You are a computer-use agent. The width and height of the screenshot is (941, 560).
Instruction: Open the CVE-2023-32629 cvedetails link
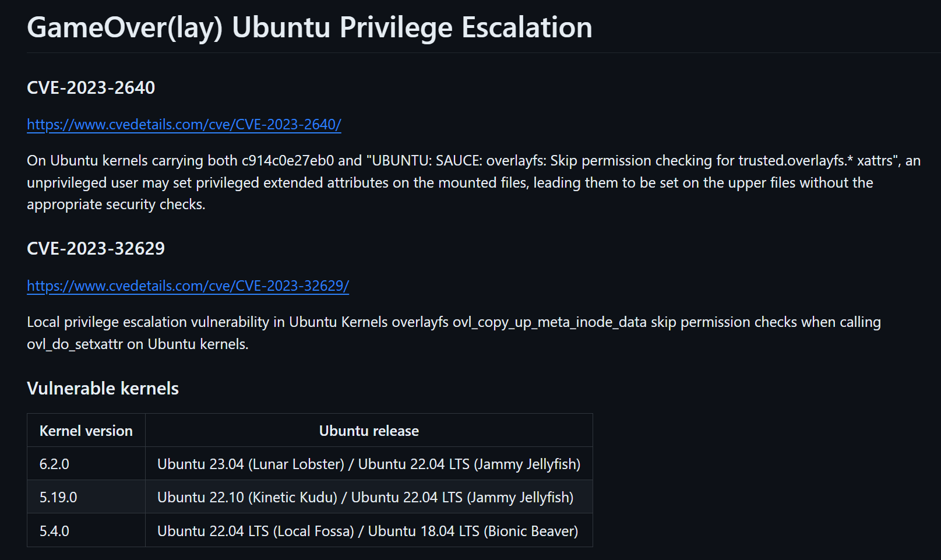point(188,286)
